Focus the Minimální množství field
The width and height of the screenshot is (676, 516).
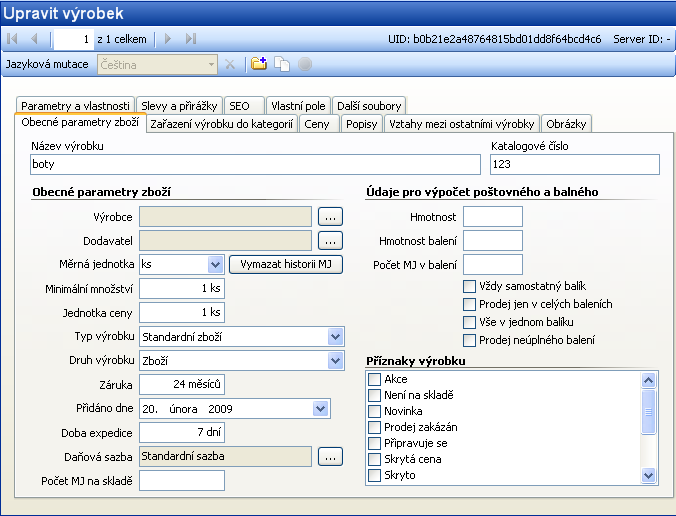coord(182,288)
